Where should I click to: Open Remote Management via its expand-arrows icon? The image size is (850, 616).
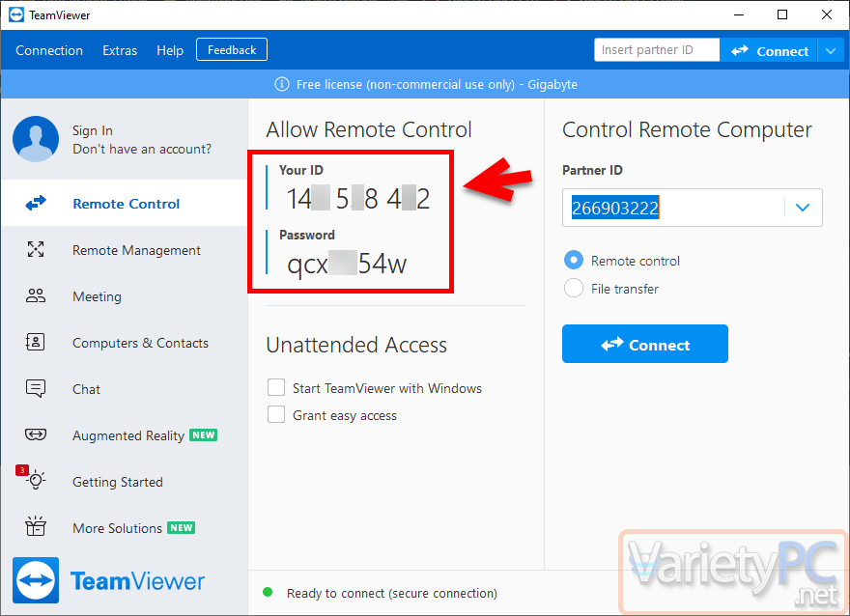(x=36, y=250)
